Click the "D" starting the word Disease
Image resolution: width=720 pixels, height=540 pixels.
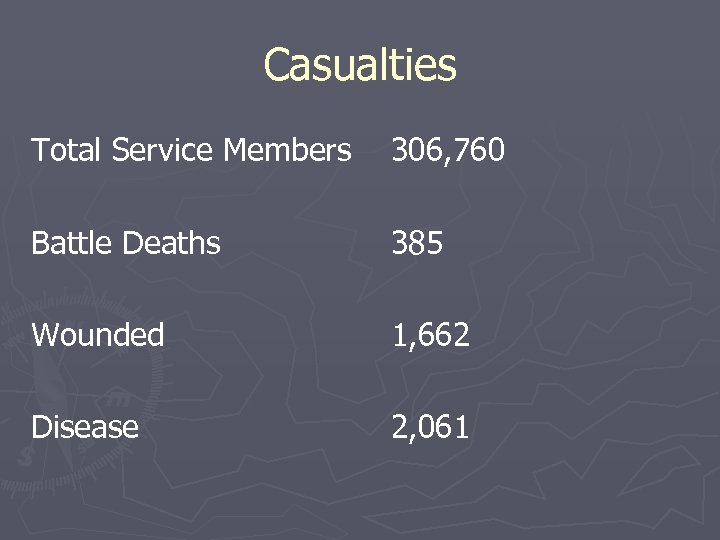[41, 427]
